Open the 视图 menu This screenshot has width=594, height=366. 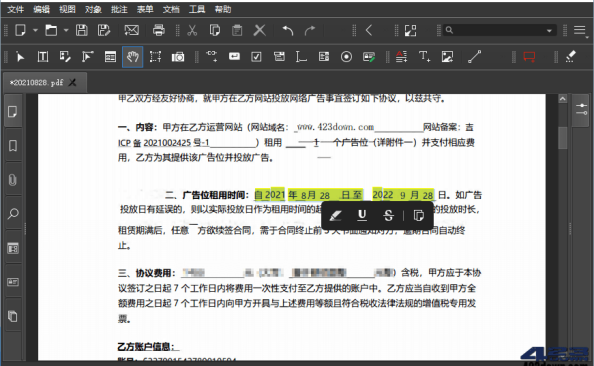click(x=67, y=9)
